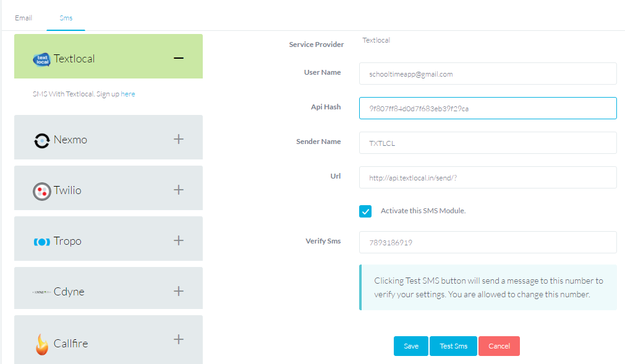The height and width of the screenshot is (364, 625).
Task: Edit the Sender Name field
Action: [488, 143]
